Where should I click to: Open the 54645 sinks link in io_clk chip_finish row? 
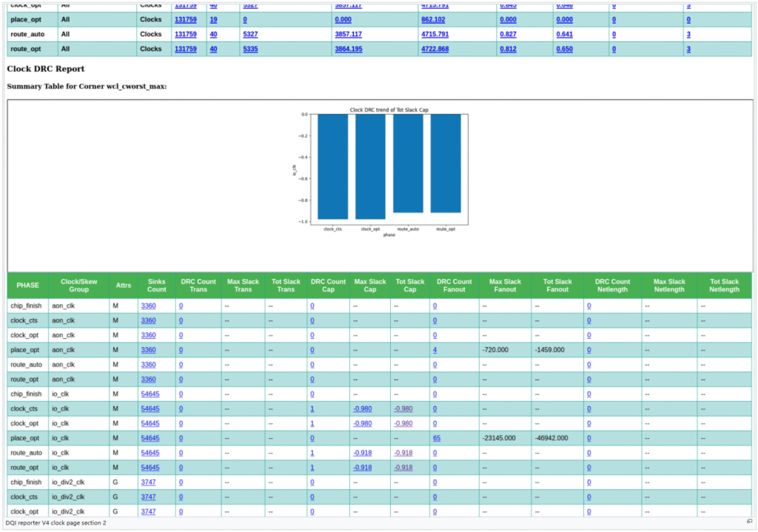[x=150, y=394]
